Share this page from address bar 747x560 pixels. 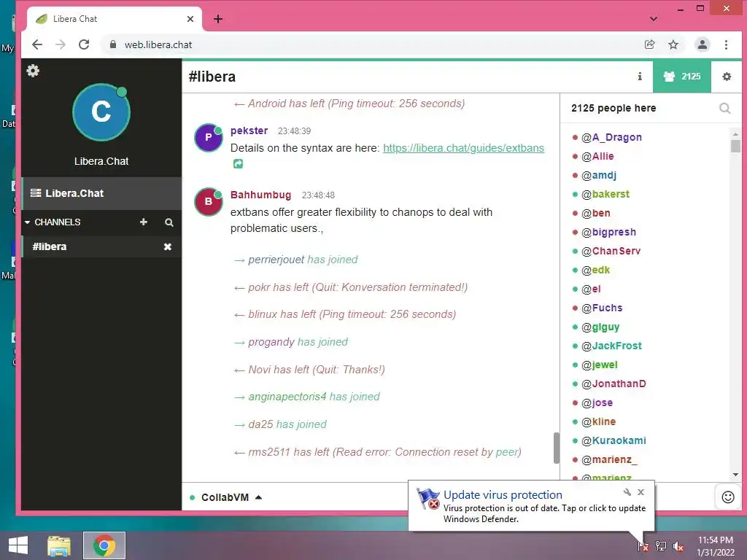coord(649,44)
